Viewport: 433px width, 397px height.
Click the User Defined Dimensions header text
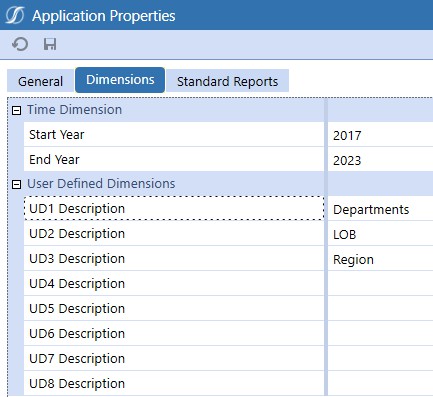101,184
